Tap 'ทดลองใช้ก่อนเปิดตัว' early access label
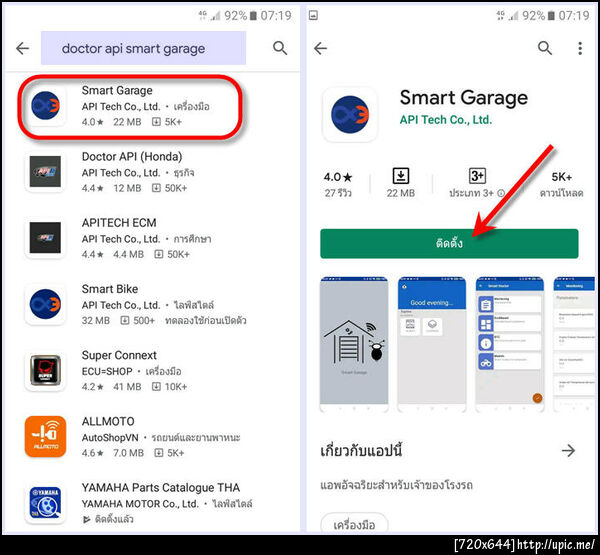The height and width of the screenshot is (555, 600). pyautogui.click(x=205, y=320)
